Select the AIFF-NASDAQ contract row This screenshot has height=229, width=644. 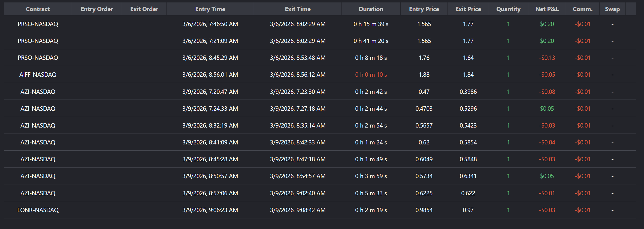38,75
